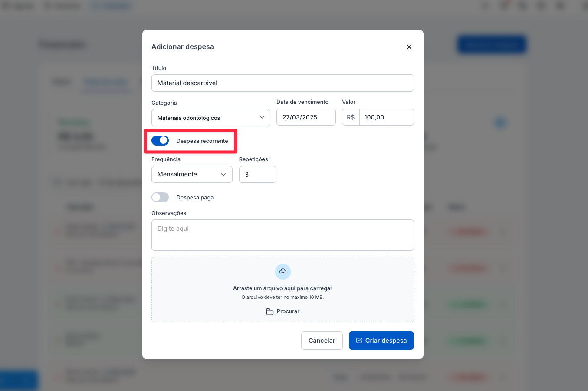This screenshot has height=391, width=588.
Task: Click the Procurar file browse link
Action: tap(288, 311)
